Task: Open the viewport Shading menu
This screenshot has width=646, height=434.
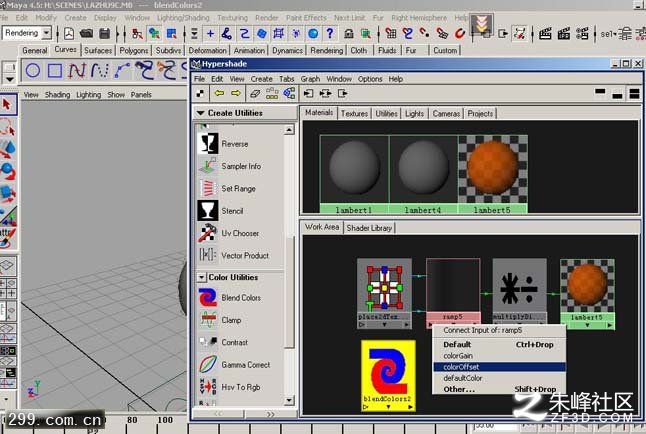Action: [57, 94]
